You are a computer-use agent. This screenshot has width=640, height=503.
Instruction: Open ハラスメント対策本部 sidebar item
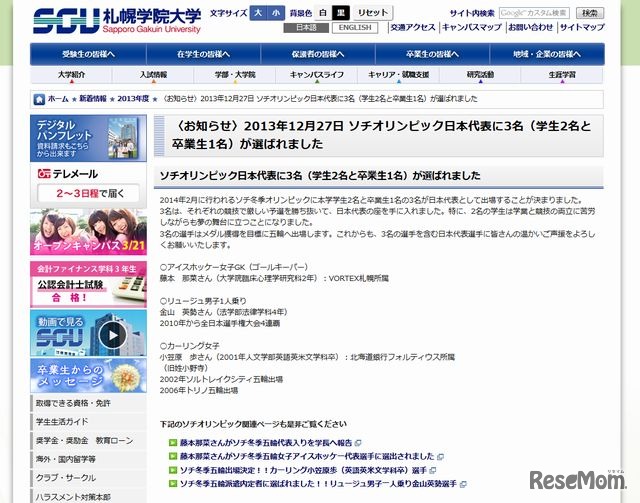pos(89,496)
